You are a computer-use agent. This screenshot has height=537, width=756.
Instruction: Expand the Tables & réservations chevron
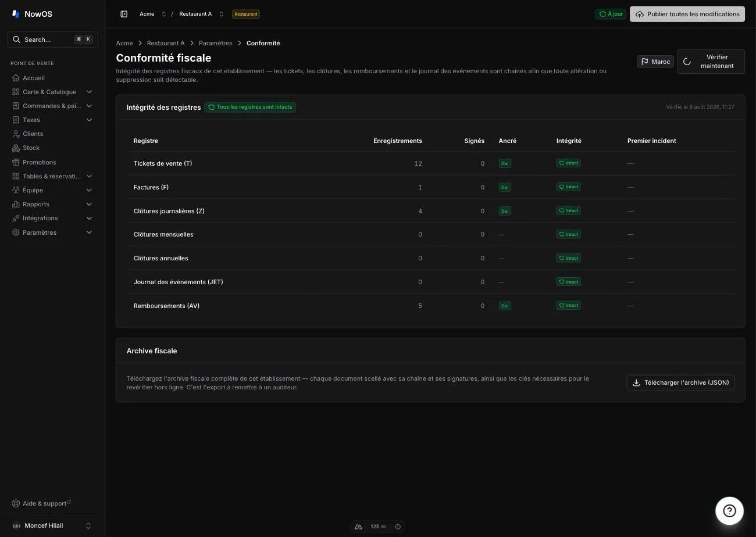coord(89,176)
